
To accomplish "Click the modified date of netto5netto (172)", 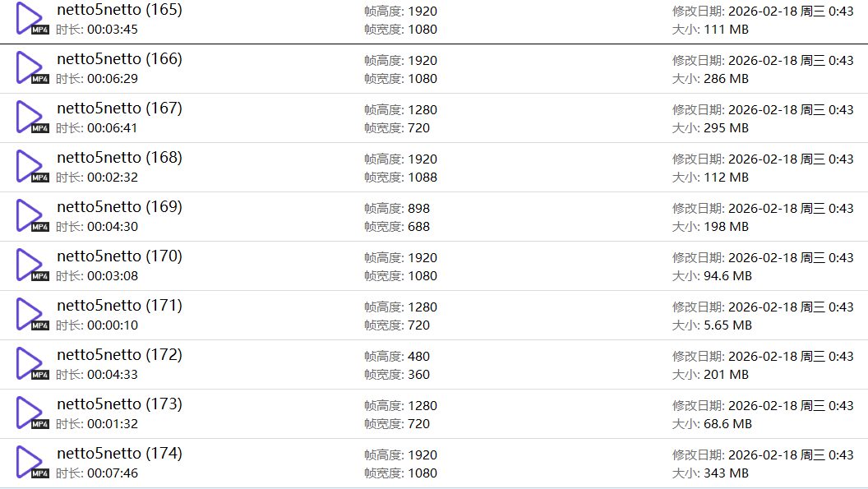I will (791, 357).
